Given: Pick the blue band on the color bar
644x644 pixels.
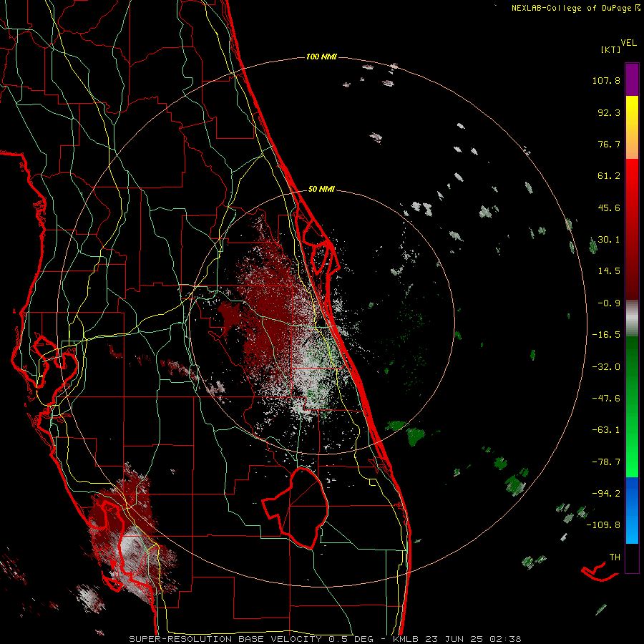Looking at the screenshot, I should click(632, 510).
